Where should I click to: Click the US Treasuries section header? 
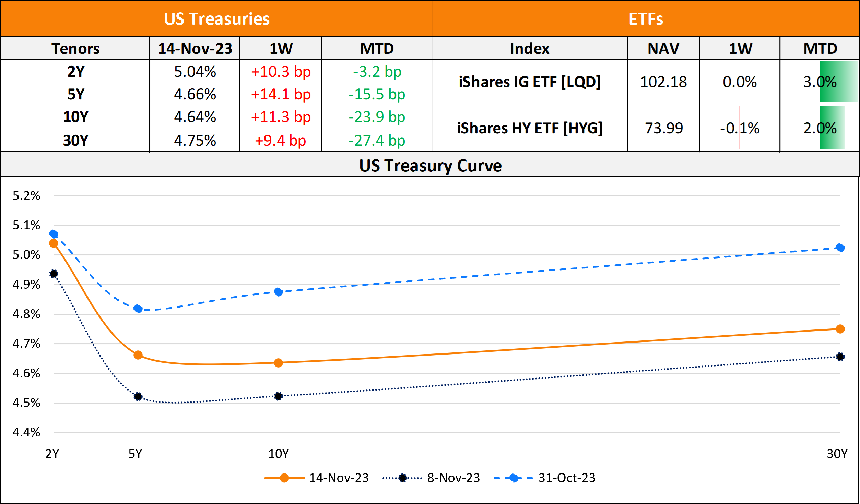[x=216, y=19]
